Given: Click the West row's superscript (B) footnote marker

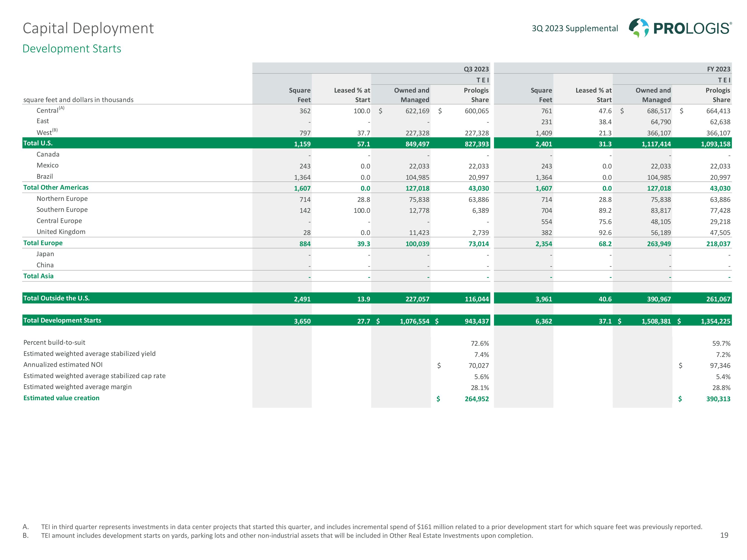Looking at the screenshot, I should (55, 130).
